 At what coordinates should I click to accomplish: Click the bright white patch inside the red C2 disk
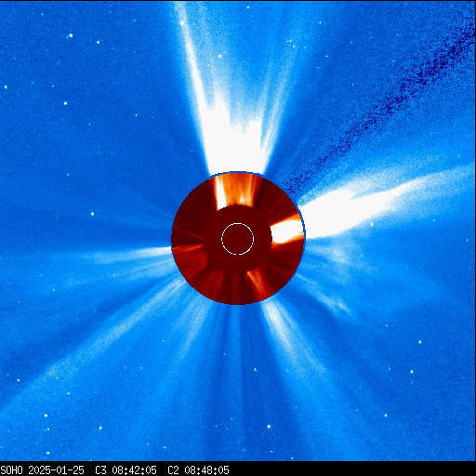pos(286,231)
